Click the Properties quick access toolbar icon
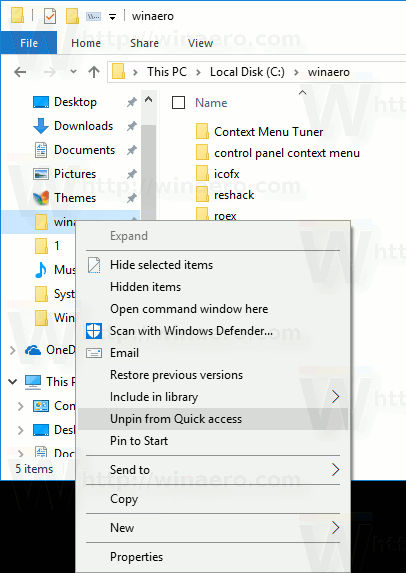 (50, 16)
